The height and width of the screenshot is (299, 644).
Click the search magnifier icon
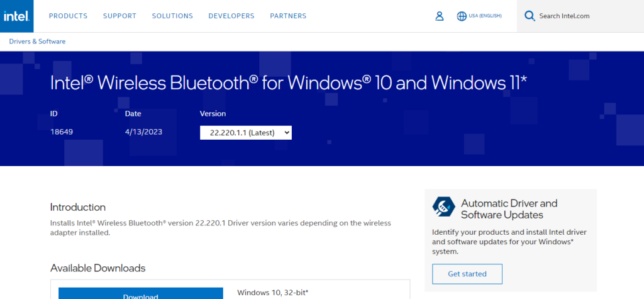pyautogui.click(x=530, y=16)
